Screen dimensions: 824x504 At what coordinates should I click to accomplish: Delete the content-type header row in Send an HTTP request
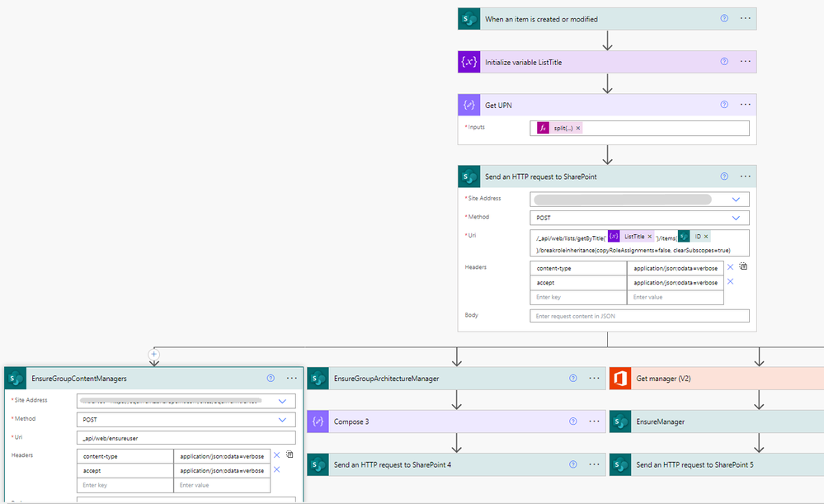[x=730, y=267]
